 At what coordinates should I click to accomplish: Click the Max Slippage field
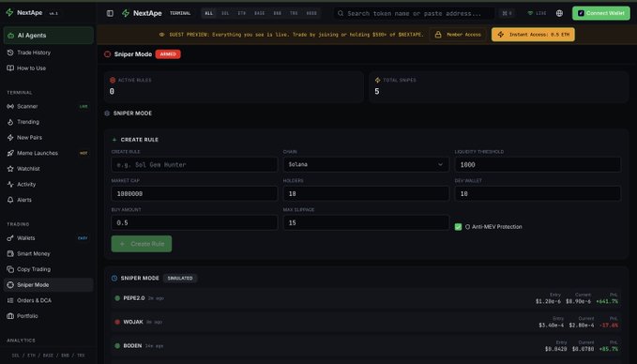[x=366, y=222]
